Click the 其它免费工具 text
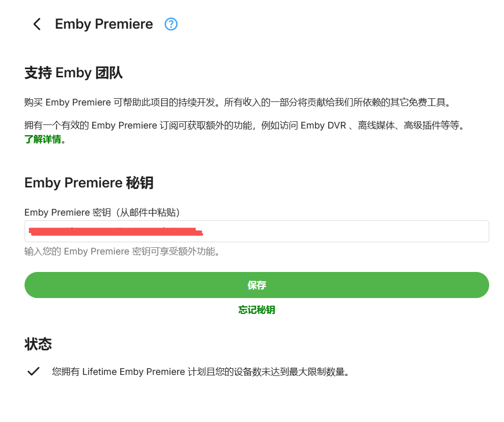This screenshot has width=504, height=422. [x=417, y=102]
